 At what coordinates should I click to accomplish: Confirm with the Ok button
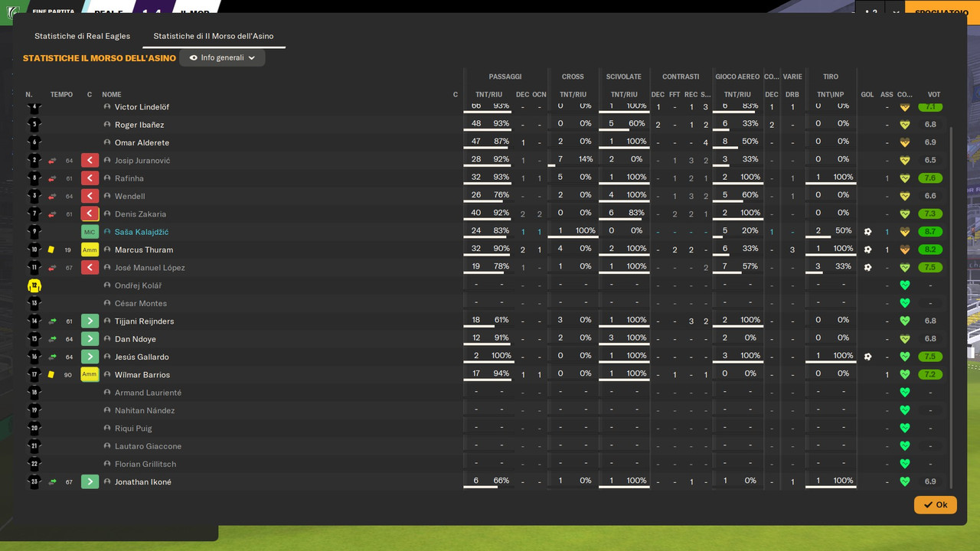point(935,505)
